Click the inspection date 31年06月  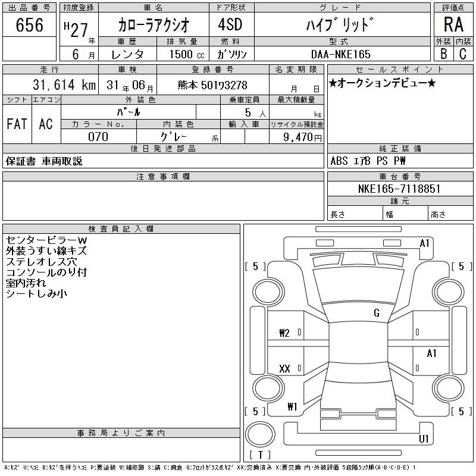coord(130,85)
